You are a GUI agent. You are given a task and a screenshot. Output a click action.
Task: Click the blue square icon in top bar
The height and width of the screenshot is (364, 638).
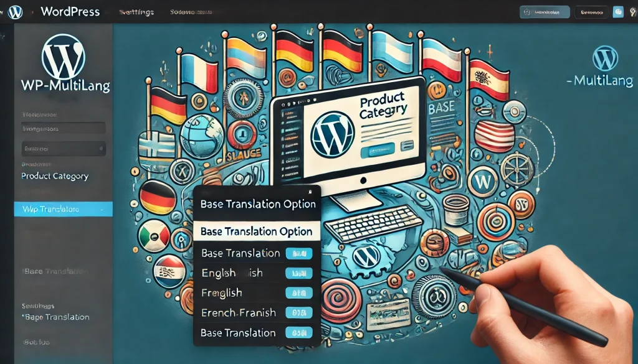pos(618,12)
